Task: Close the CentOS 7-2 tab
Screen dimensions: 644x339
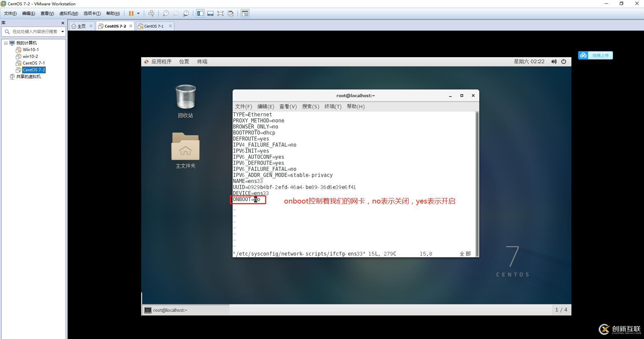Action: (131, 26)
